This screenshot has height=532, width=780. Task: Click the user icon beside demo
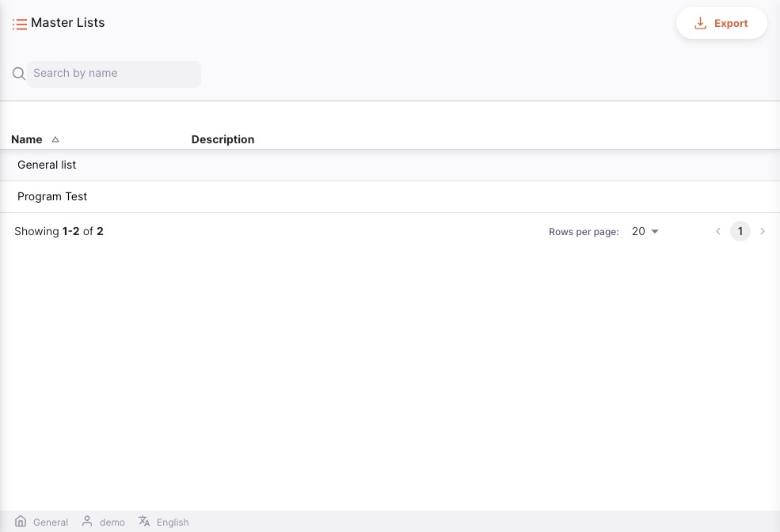click(x=87, y=522)
